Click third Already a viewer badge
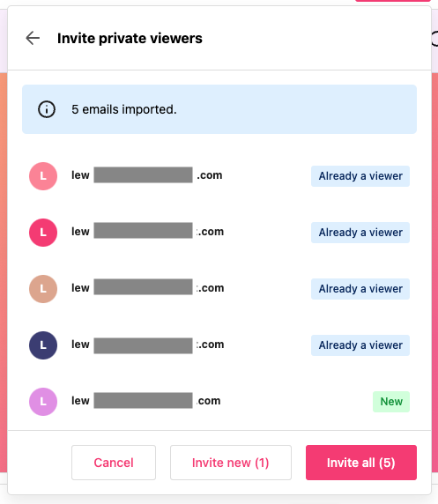 click(360, 289)
